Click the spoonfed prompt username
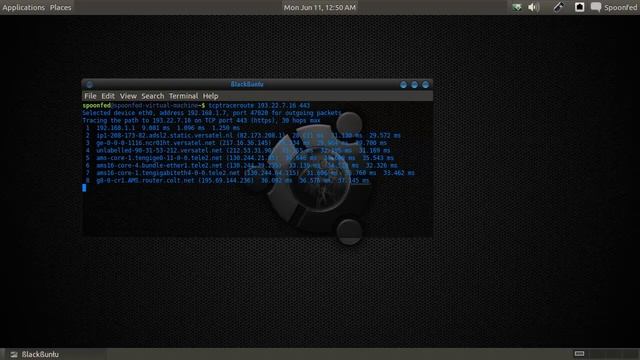This screenshot has width=640, height=360. (x=96, y=105)
